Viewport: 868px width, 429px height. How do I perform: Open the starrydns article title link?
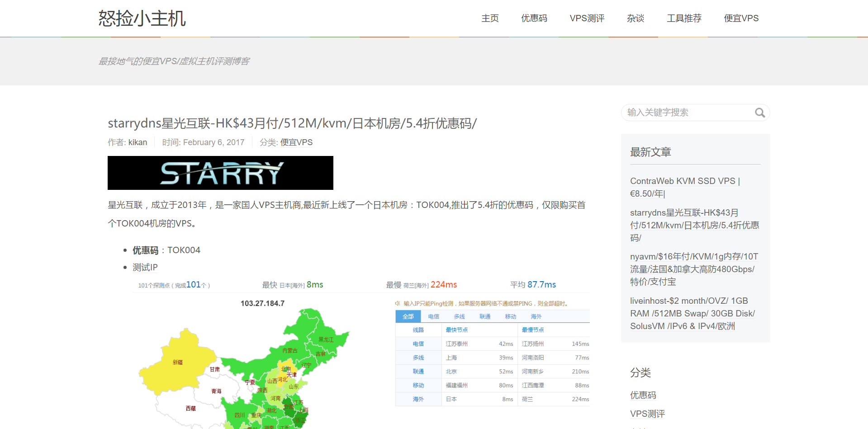coord(292,123)
